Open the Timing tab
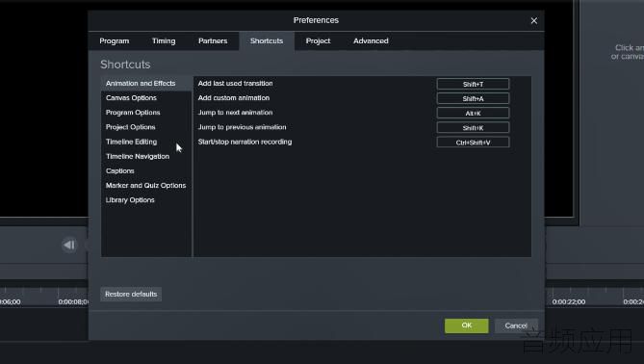644x364 pixels. 164,41
